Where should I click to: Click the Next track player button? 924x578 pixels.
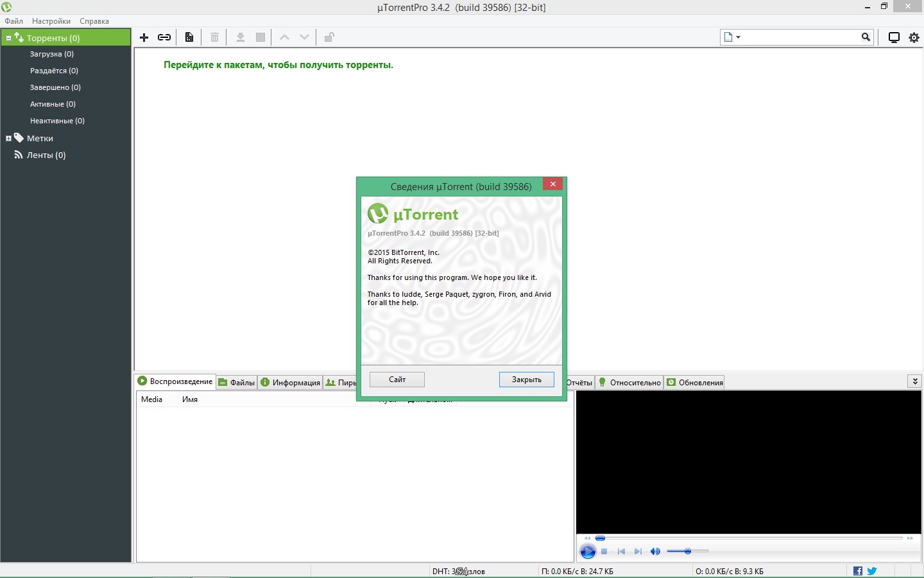pyautogui.click(x=638, y=551)
